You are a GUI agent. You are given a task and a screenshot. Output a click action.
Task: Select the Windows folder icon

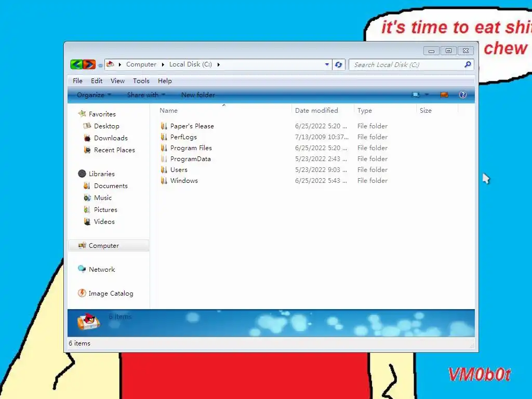click(x=164, y=180)
